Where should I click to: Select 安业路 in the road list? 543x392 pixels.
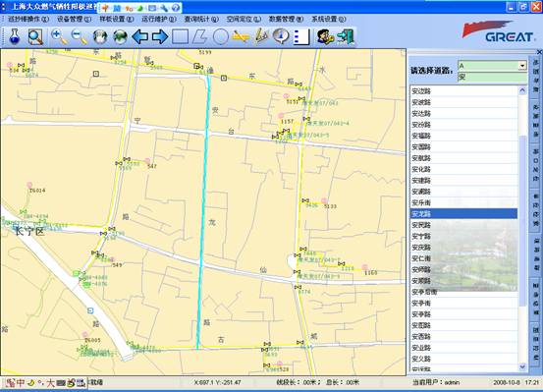[x=464, y=347]
